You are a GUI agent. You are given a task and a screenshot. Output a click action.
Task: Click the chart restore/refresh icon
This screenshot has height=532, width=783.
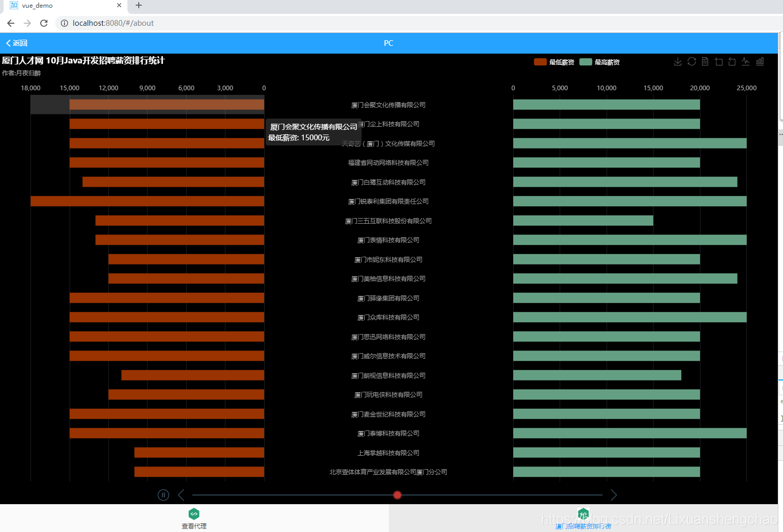tap(692, 62)
